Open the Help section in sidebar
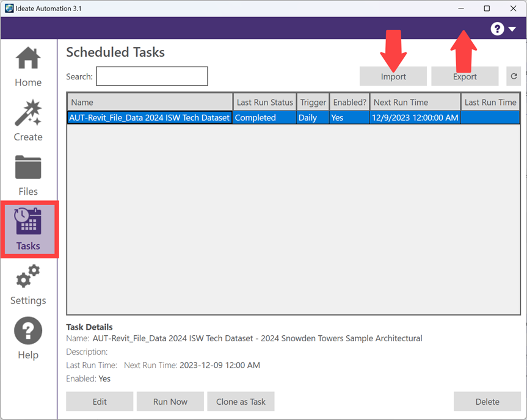The width and height of the screenshot is (527, 420). click(28, 338)
